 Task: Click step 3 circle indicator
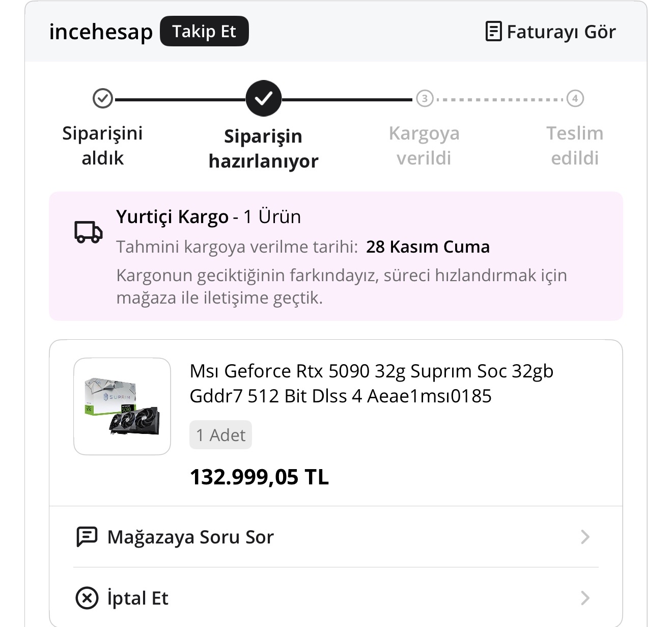(x=425, y=98)
